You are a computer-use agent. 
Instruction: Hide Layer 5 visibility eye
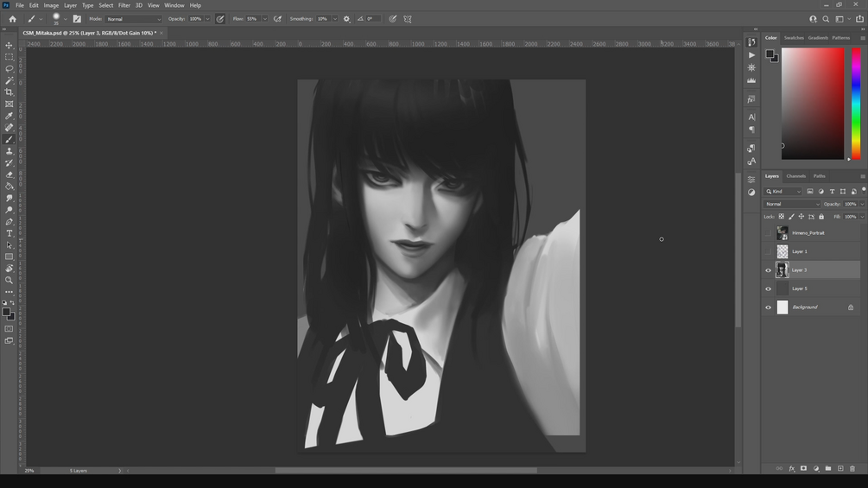point(768,288)
